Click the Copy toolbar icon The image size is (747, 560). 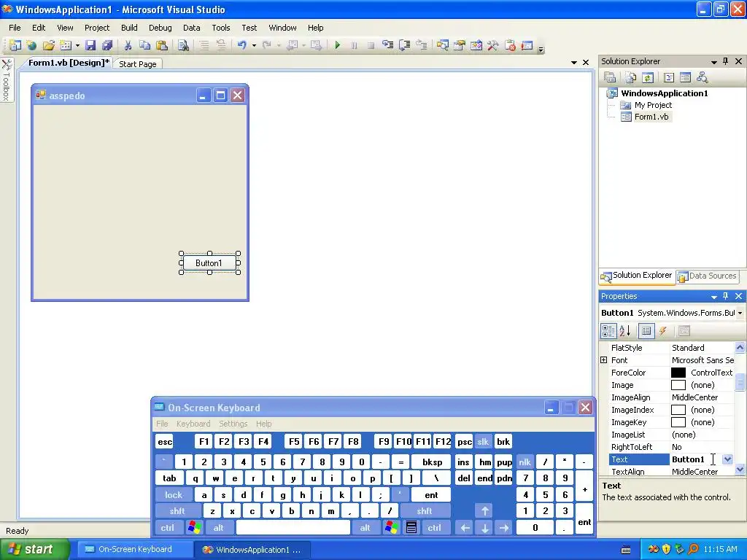coord(145,45)
